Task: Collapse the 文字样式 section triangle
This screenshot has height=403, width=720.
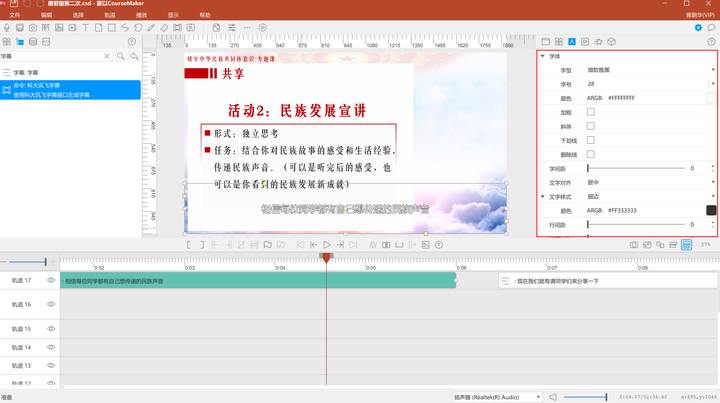Action: [543, 196]
